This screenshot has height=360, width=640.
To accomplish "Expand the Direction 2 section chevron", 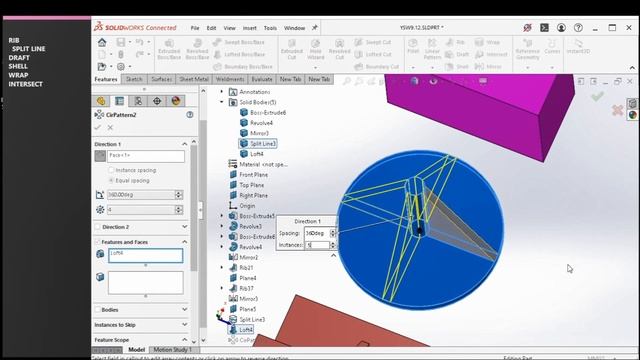I will [x=184, y=227].
